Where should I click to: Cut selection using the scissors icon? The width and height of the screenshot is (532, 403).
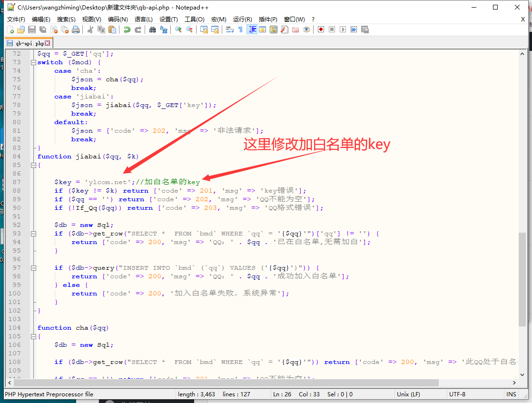90,30
